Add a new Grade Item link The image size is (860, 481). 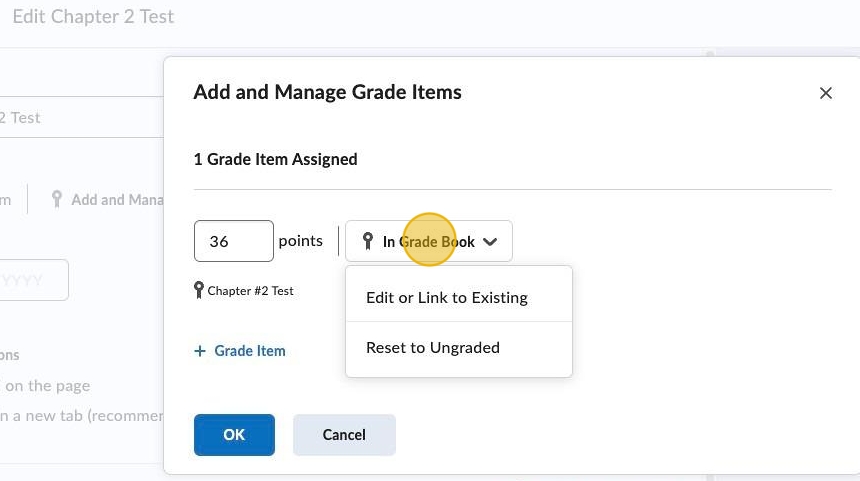(249, 351)
